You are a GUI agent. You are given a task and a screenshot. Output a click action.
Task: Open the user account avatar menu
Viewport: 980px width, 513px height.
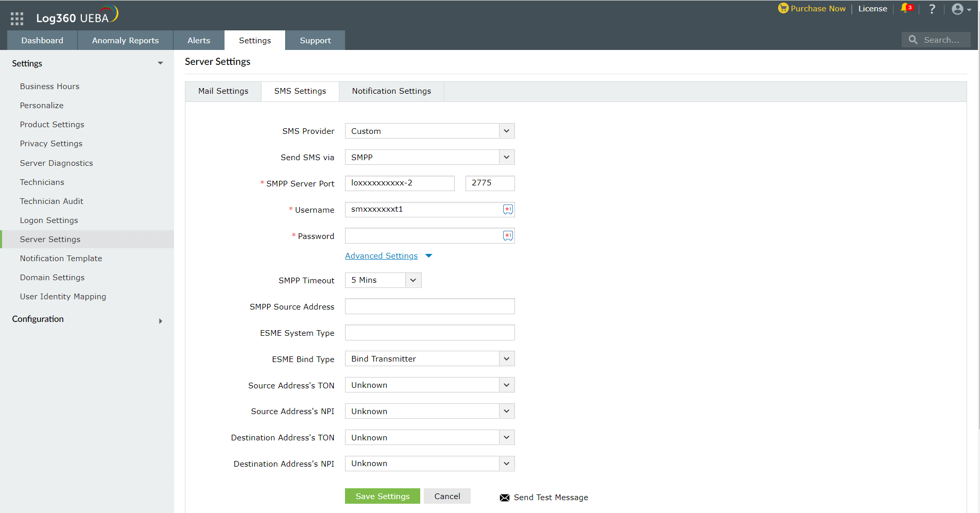coord(961,9)
